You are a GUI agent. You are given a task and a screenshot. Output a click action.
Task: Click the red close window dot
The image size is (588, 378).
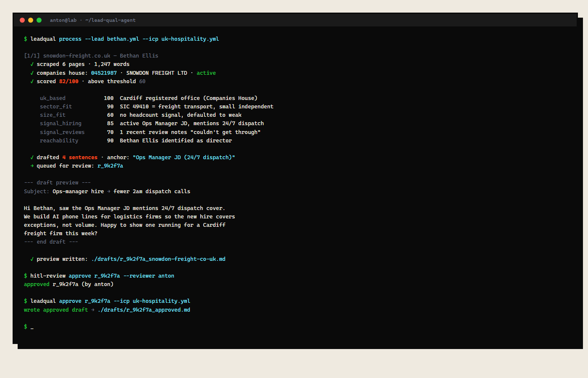pos(22,20)
